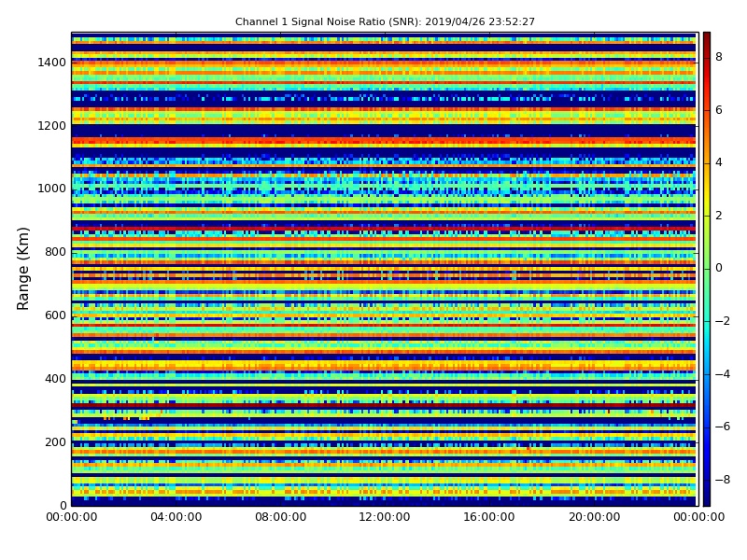Click the 1400 range tick label
Image resolution: width=747 pixels, height=560 pixels.
pyautogui.click(x=52, y=63)
